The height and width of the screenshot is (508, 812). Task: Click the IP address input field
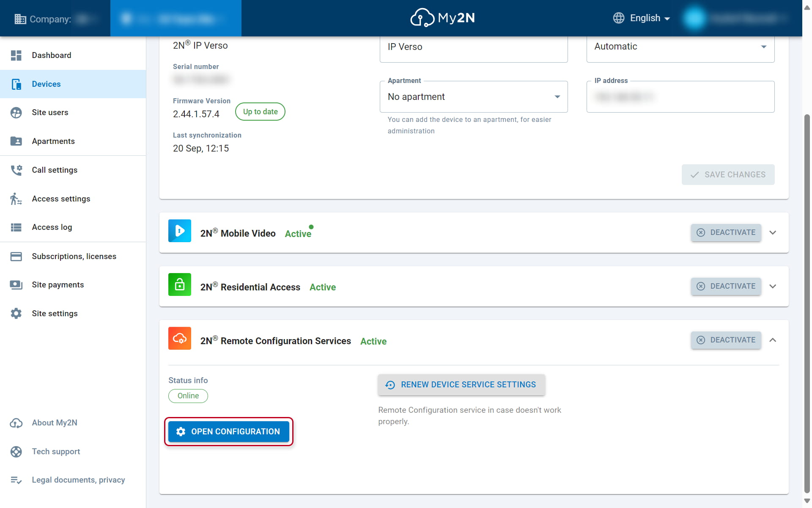[x=680, y=97]
